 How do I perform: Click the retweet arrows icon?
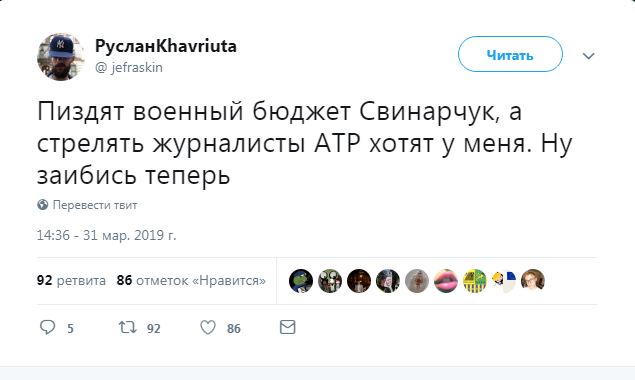click(x=127, y=327)
